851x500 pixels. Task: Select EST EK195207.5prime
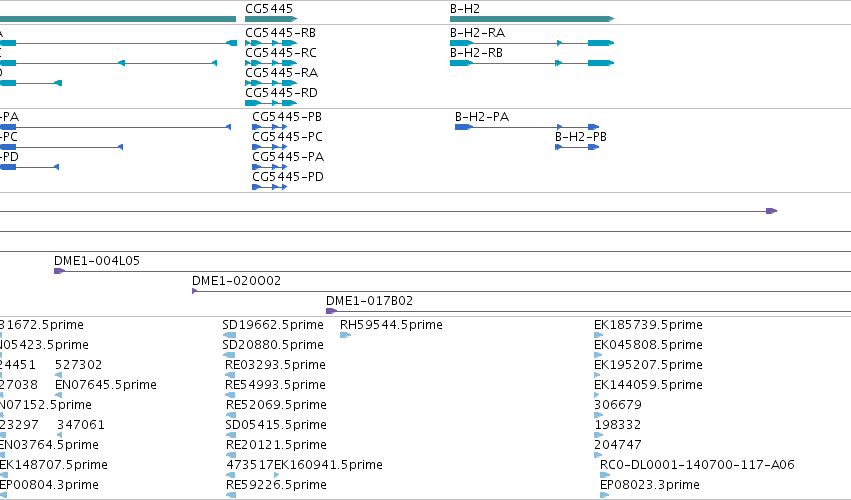click(648, 365)
